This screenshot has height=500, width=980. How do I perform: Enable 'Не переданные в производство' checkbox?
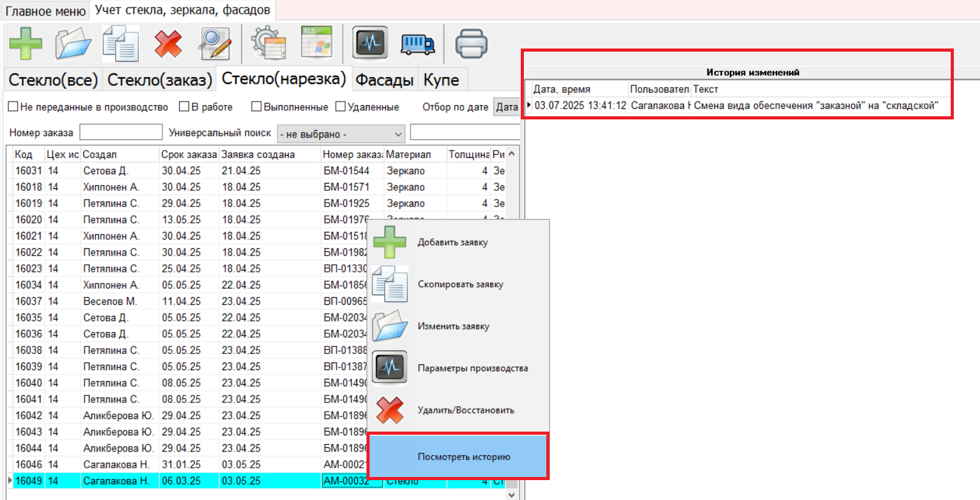tap(13, 107)
